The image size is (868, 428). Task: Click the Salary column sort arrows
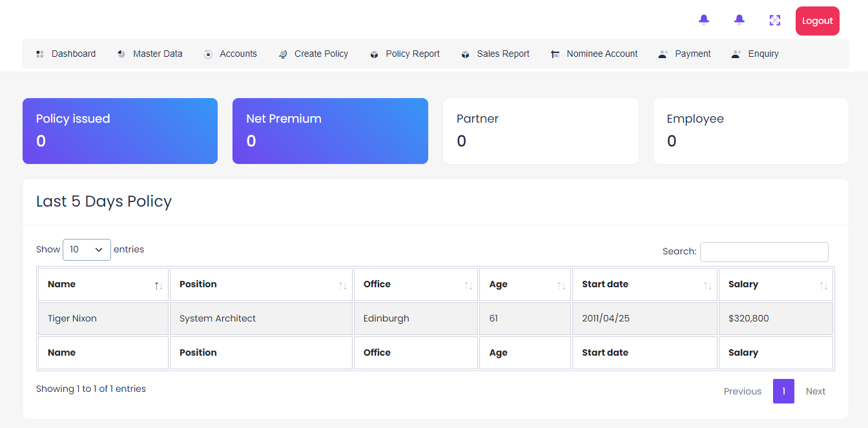[823, 285]
